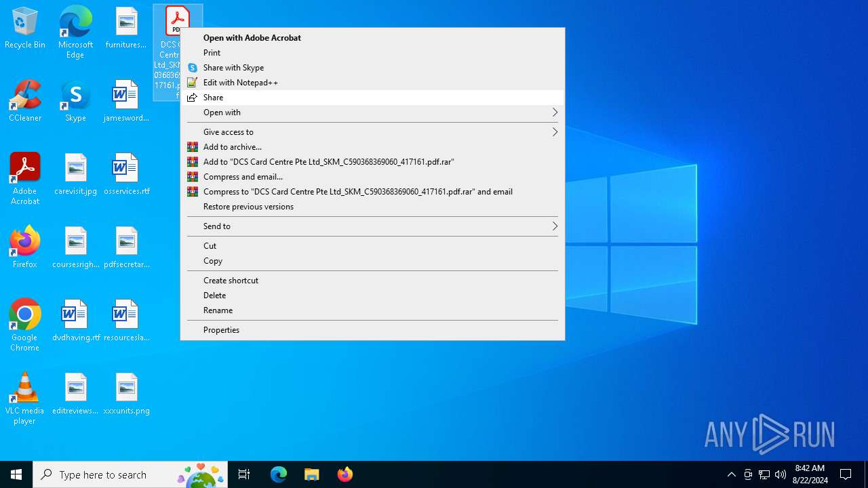The height and width of the screenshot is (488, 868).
Task: Open the notification center
Action: coord(846,474)
